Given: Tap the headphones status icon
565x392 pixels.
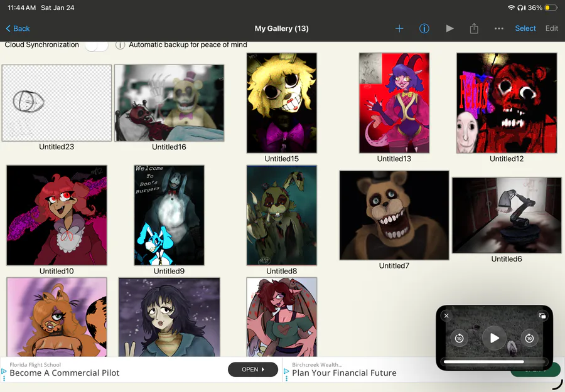Looking at the screenshot, I should [521, 8].
